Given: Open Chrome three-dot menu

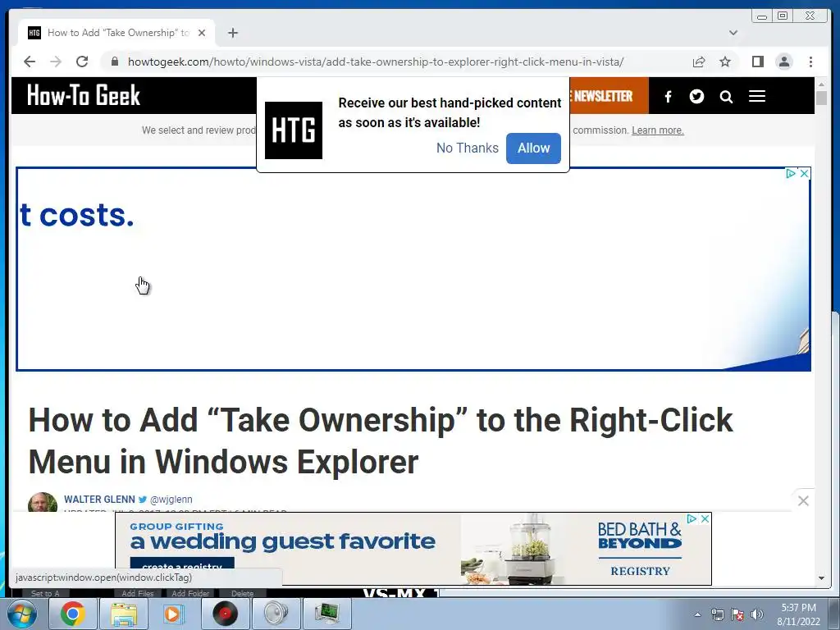Looking at the screenshot, I should coord(810,62).
